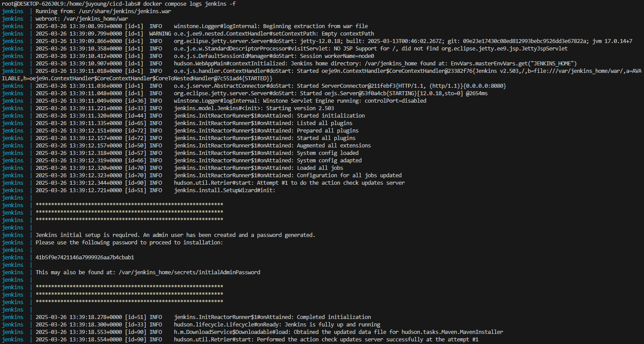
Task: Click the [id=36] thread identifier
Action: (x=136, y=101)
